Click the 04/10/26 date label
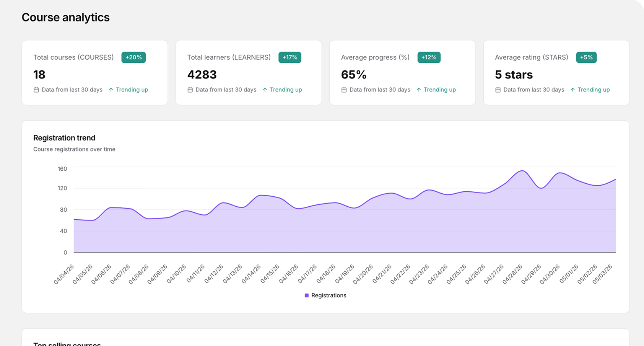The height and width of the screenshot is (346, 644). tap(176, 274)
